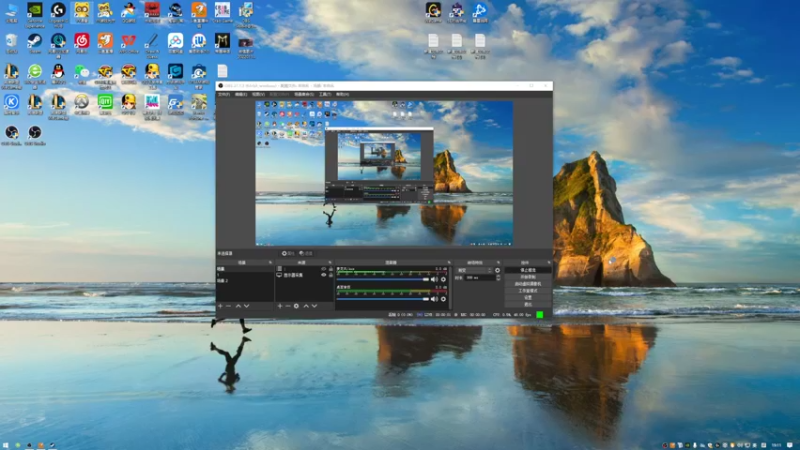Open settings gear of second mixer channel
This screenshot has height=450, width=800.
click(x=443, y=299)
